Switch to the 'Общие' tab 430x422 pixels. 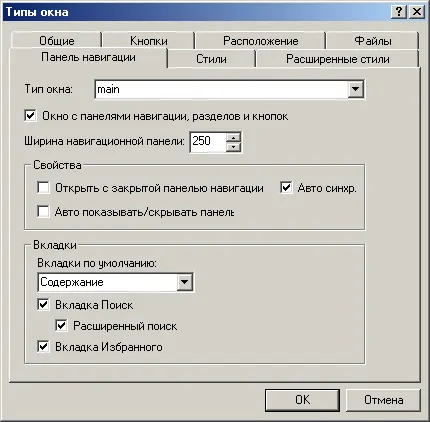point(57,41)
